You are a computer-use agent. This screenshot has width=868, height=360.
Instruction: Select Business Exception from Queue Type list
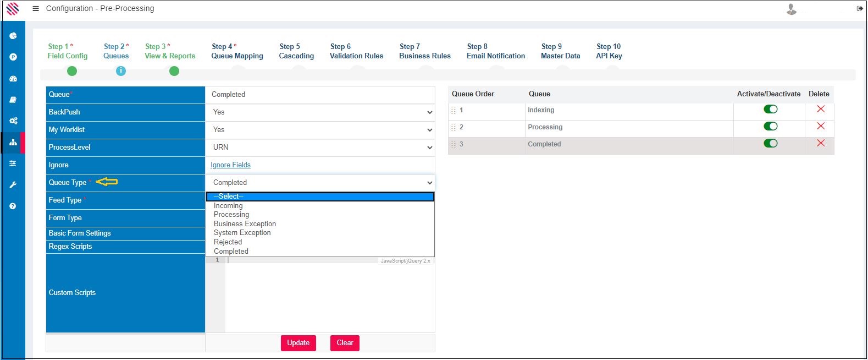(x=245, y=224)
